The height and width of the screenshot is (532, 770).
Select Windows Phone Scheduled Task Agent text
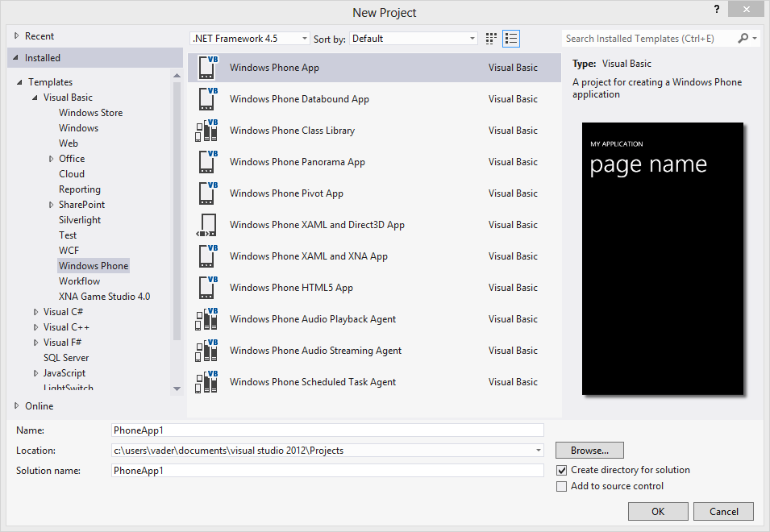(312, 382)
